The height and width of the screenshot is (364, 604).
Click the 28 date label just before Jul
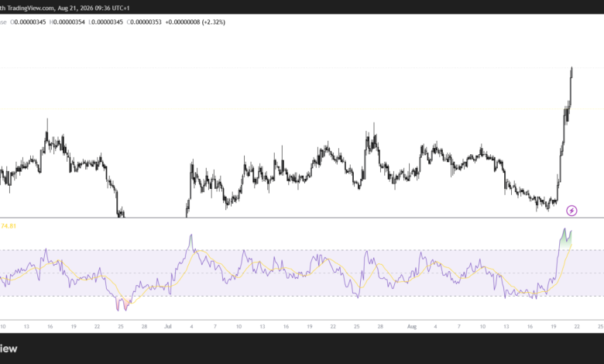[x=144, y=326]
